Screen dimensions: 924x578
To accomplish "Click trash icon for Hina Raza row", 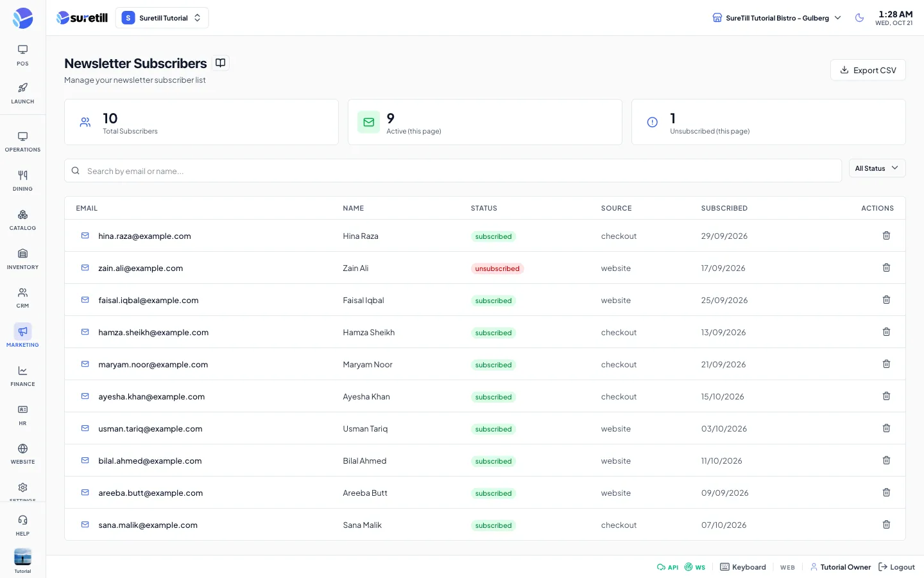I will pyautogui.click(x=886, y=236).
